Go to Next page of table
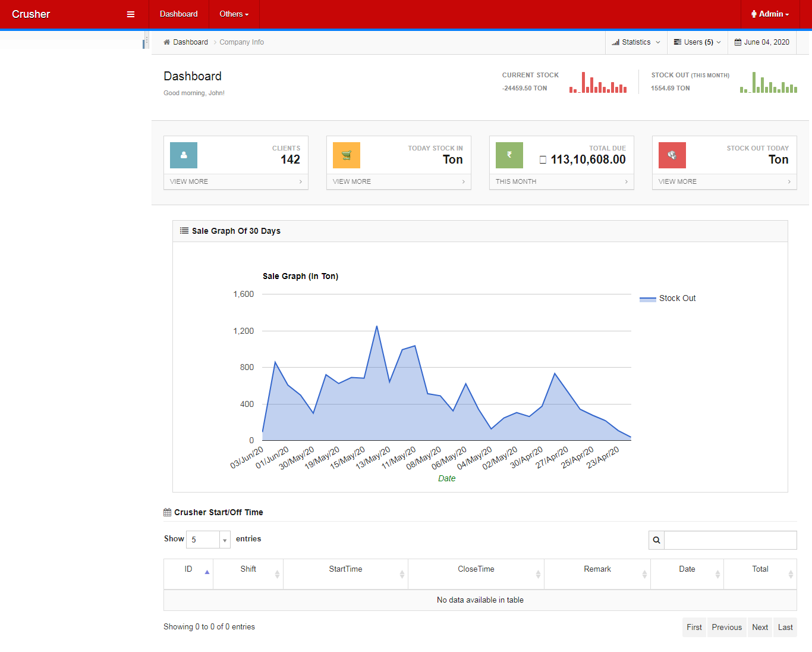 pyautogui.click(x=760, y=628)
